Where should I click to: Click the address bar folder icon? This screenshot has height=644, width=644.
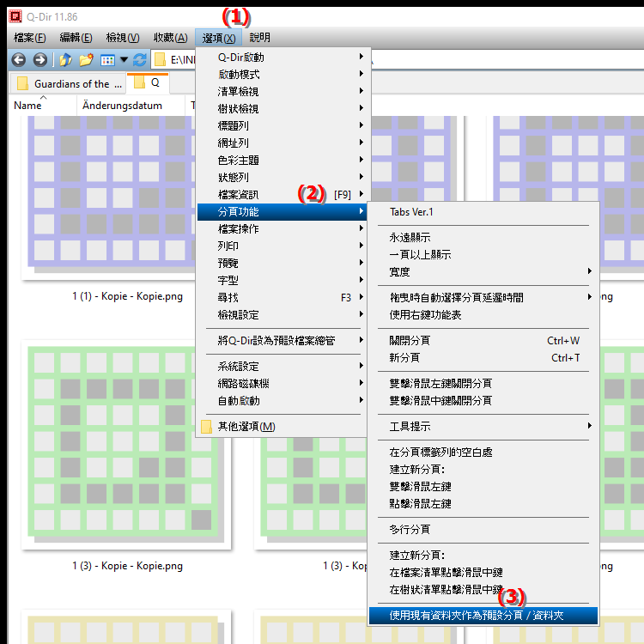pyautogui.click(x=160, y=60)
